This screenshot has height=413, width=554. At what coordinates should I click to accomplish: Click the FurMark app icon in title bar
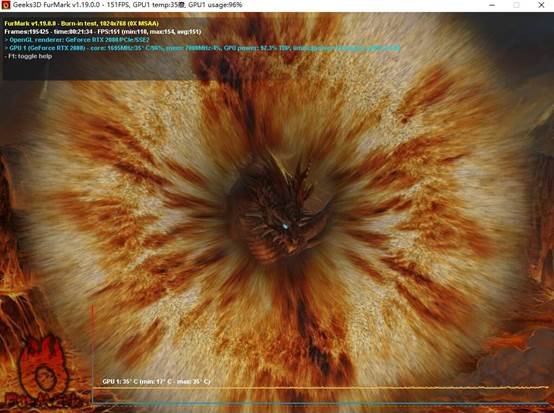pos(6,5)
